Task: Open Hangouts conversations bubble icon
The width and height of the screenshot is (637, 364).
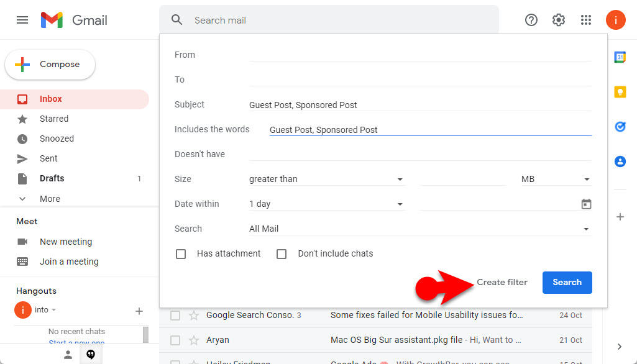Action: point(91,355)
